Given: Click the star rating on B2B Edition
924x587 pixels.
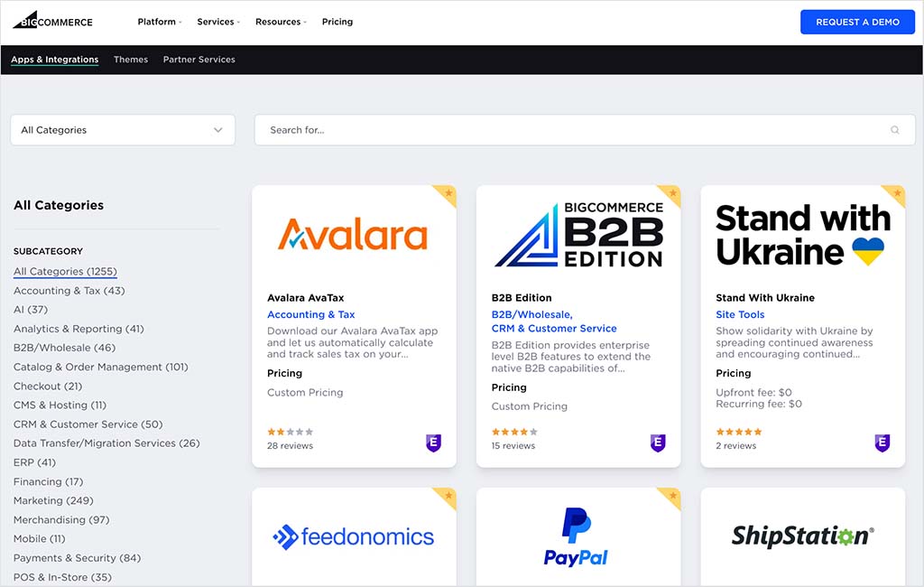Looking at the screenshot, I should click(514, 432).
